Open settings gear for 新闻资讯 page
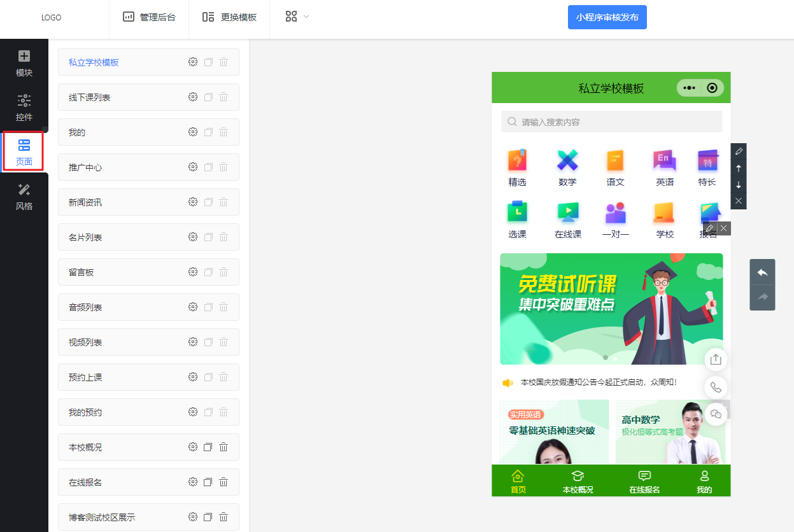Image resolution: width=794 pixels, height=532 pixels. (x=193, y=202)
